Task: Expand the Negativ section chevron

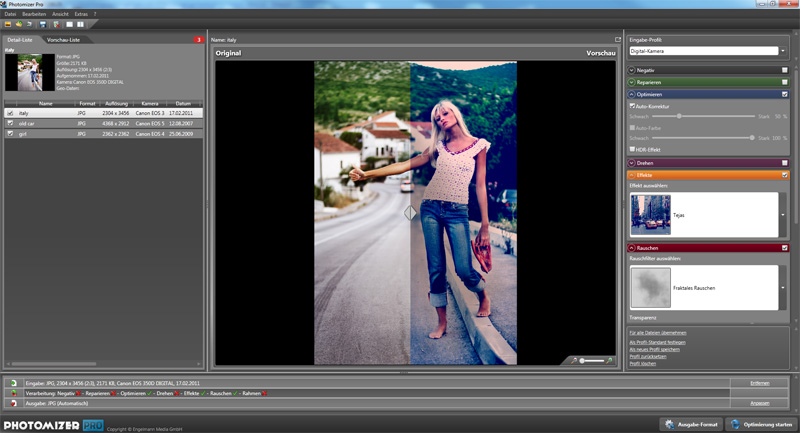Action: 632,70
